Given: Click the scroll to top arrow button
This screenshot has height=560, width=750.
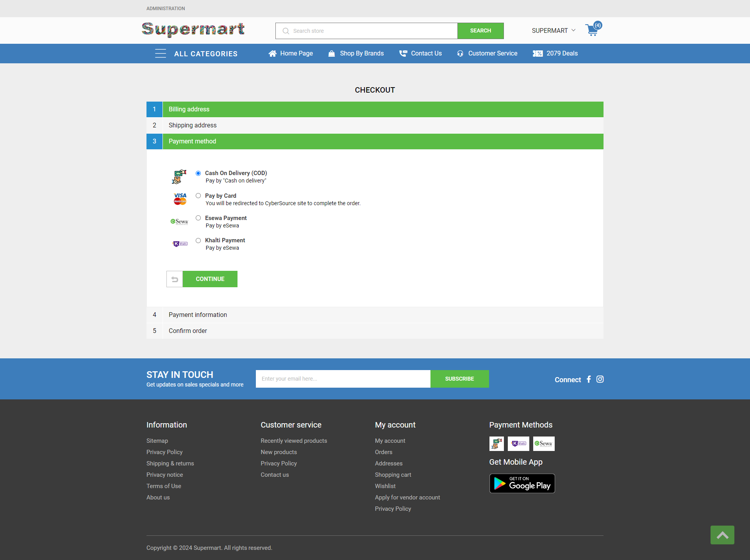Looking at the screenshot, I should click(722, 535).
